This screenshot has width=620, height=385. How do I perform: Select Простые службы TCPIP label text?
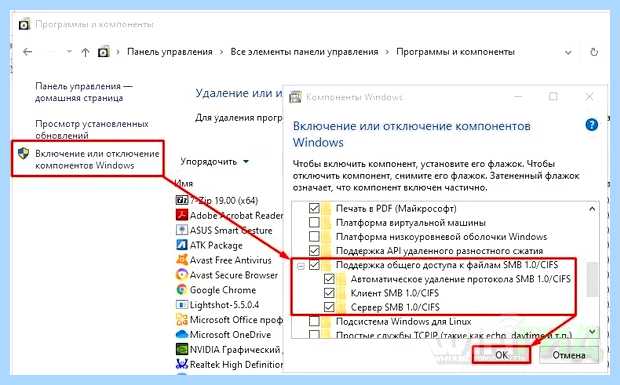(454, 335)
